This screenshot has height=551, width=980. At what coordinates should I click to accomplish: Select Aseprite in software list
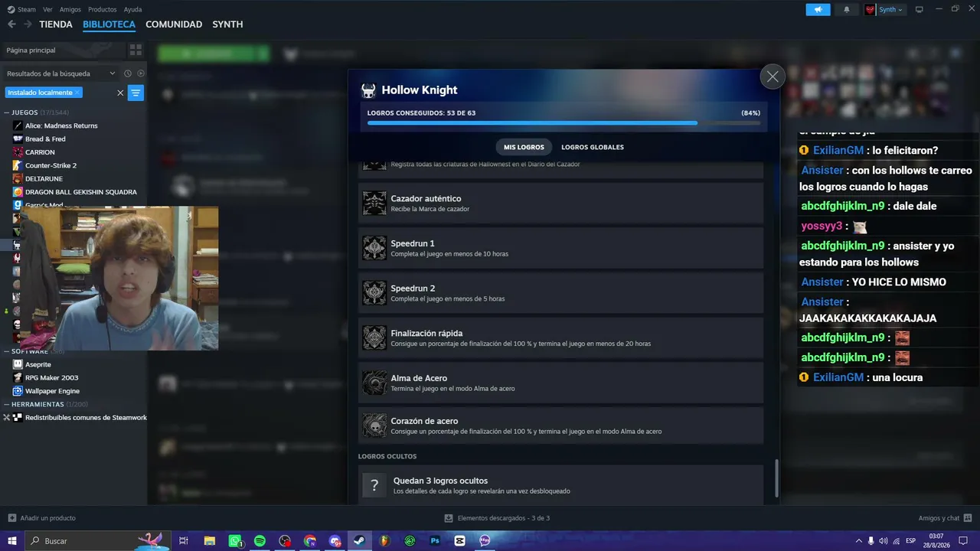(40, 364)
